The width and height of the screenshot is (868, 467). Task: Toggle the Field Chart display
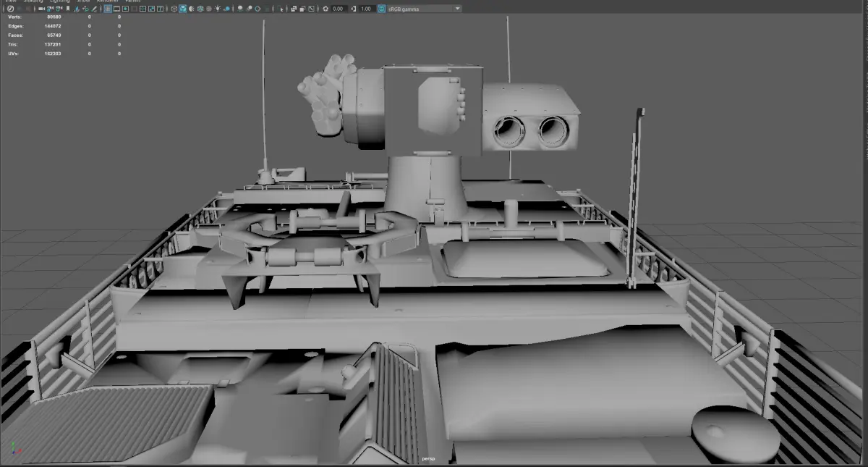(x=142, y=9)
